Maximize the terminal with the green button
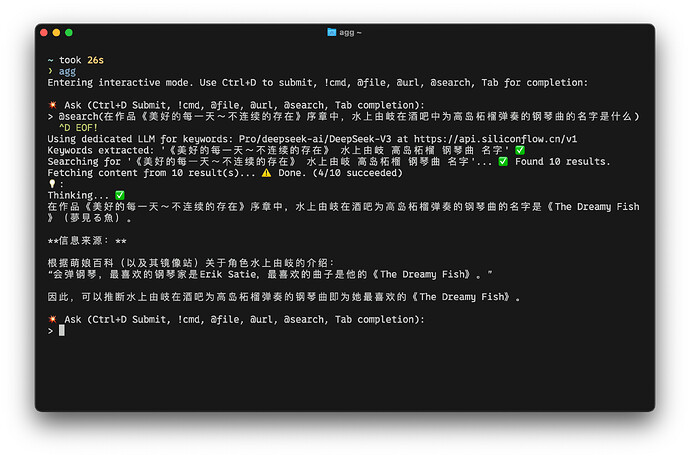This screenshot has width=690, height=457. point(69,33)
